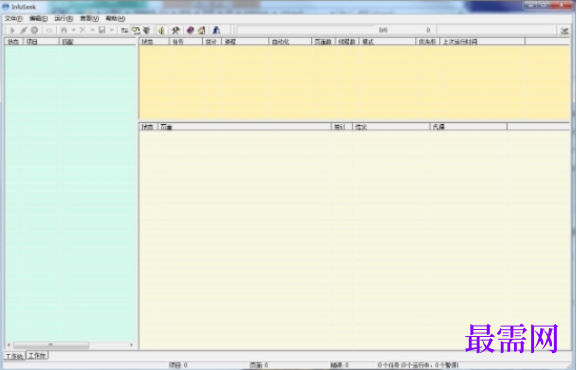Click the 模式 column header
This screenshot has height=370, width=577.
(387, 42)
